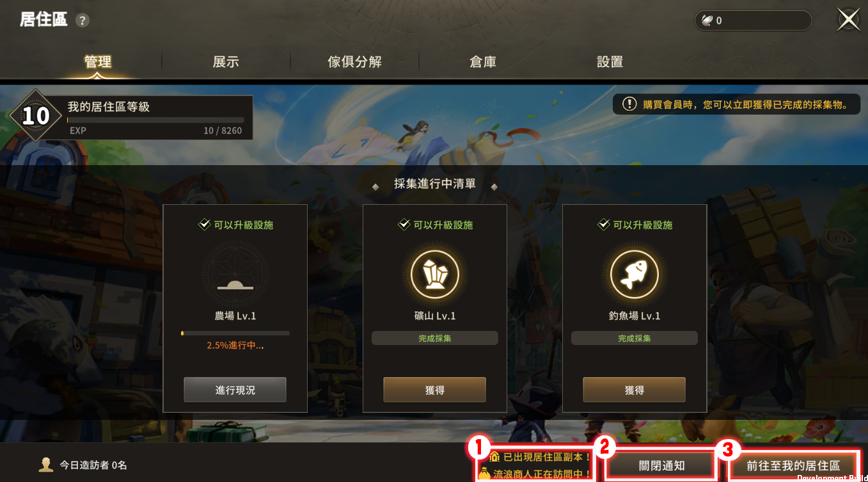Click the 農場 2.5% progress bar
The image size is (868, 482).
coord(235,333)
